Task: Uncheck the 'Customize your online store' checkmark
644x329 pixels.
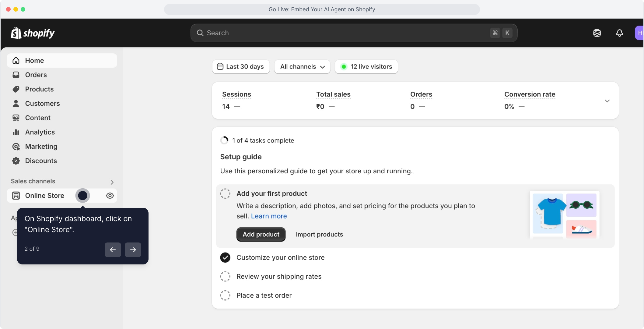Action: (225, 257)
